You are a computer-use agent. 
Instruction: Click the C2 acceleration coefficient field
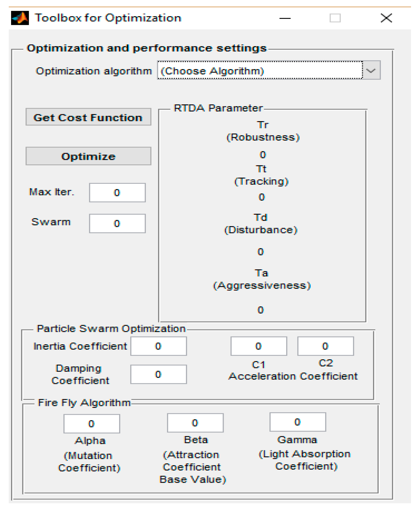(325, 346)
